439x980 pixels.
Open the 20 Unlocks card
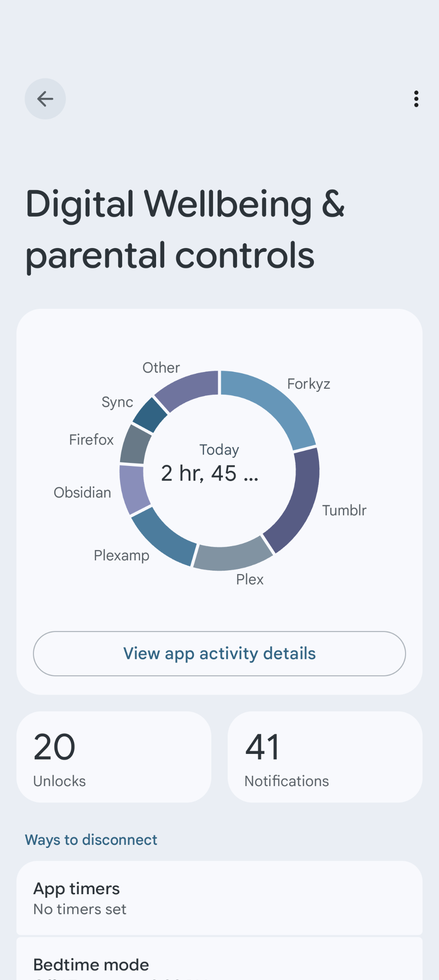coord(114,757)
